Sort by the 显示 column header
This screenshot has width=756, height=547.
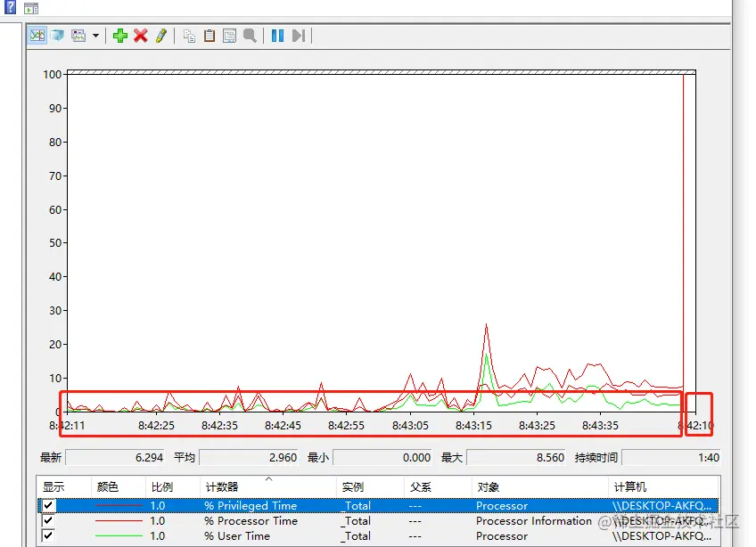coord(53,486)
